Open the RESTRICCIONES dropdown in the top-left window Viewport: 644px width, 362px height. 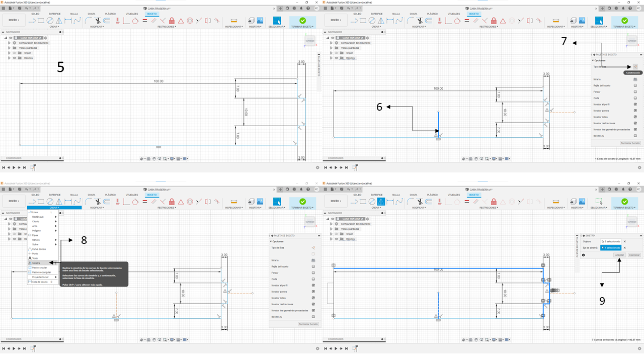[167, 27]
